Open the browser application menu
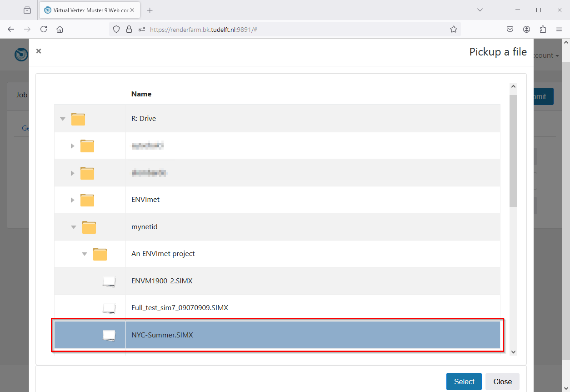 559,29
